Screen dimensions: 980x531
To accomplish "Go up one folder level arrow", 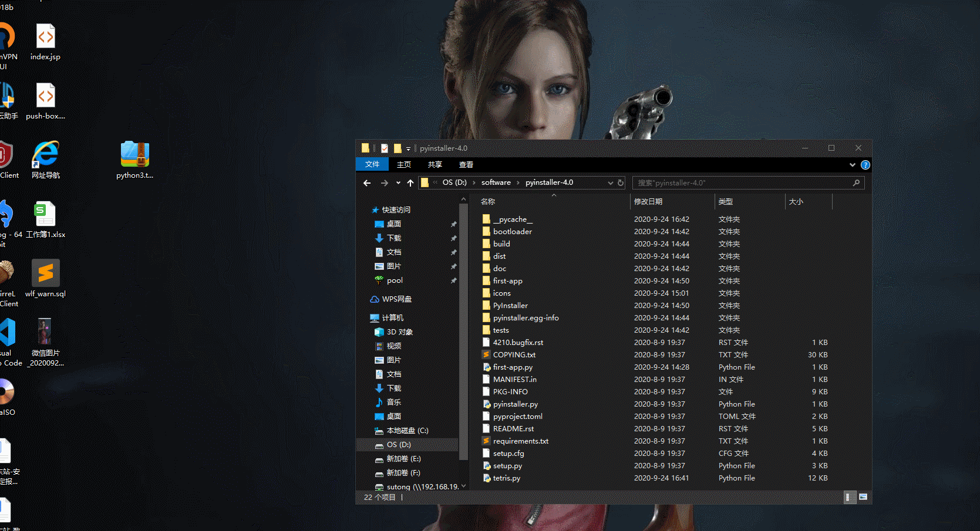I will pyautogui.click(x=410, y=183).
